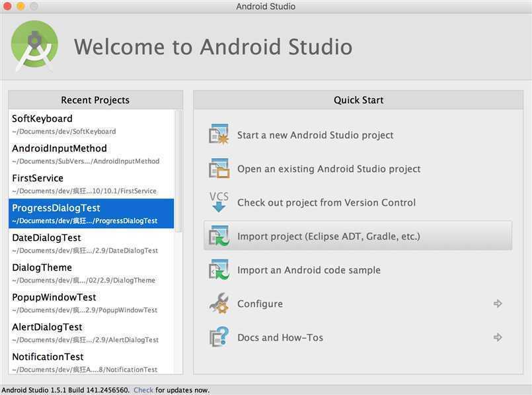This screenshot has width=532, height=395.
Task: Select Import an Android code sample
Action: point(309,270)
